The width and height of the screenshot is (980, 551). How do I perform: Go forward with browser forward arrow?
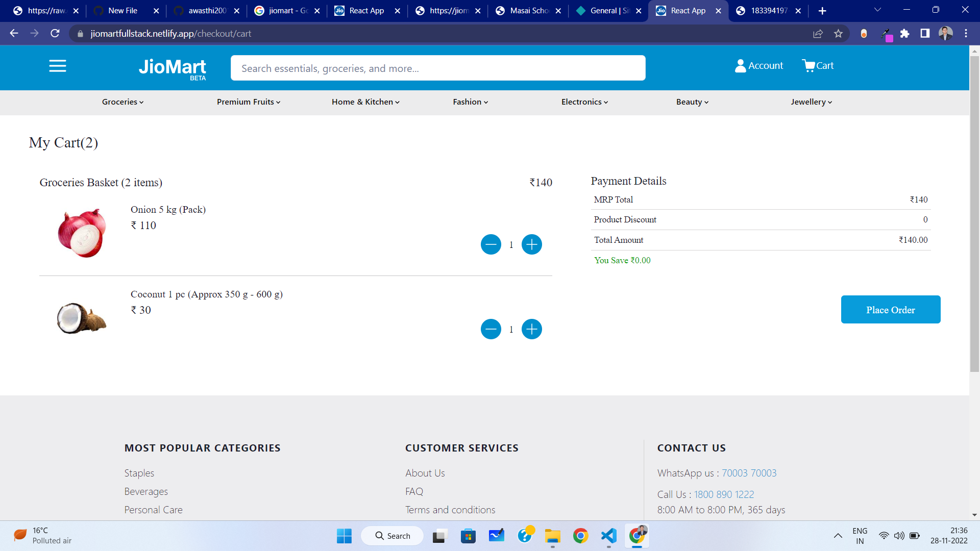34,33
